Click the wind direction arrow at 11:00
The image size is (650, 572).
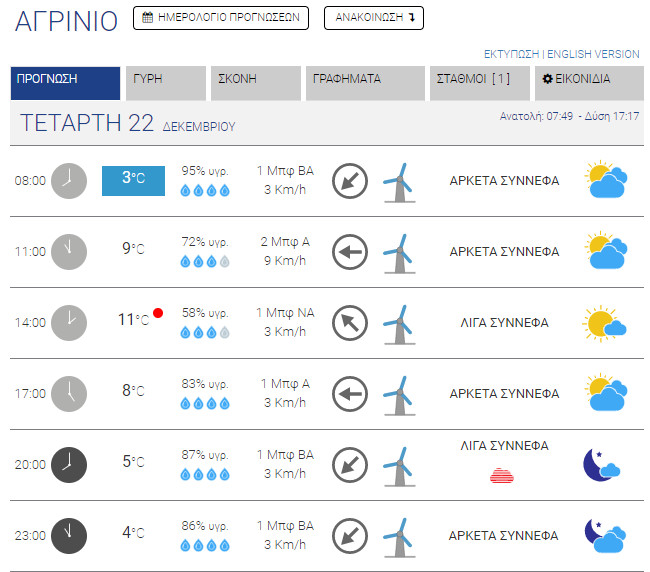pyautogui.click(x=349, y=252)
